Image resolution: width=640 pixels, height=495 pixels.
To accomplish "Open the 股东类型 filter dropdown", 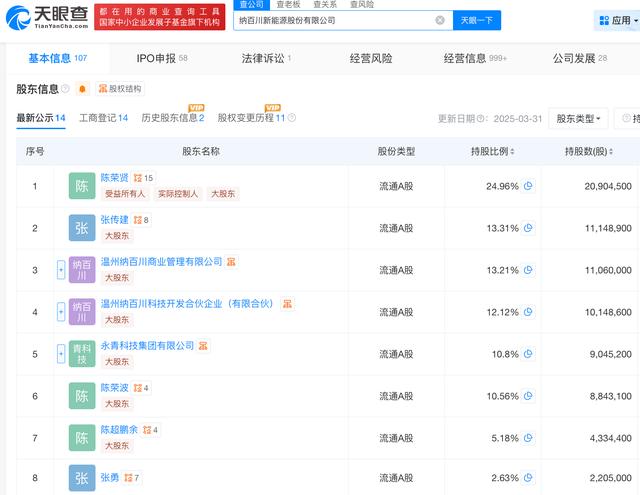I will 578,118.
